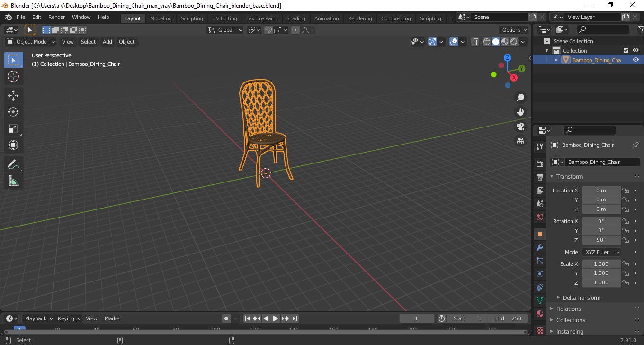This screenshot has height=345, width=644.
Task: Open the Object Constraints properties tab
Action: (x=540, y=287)
